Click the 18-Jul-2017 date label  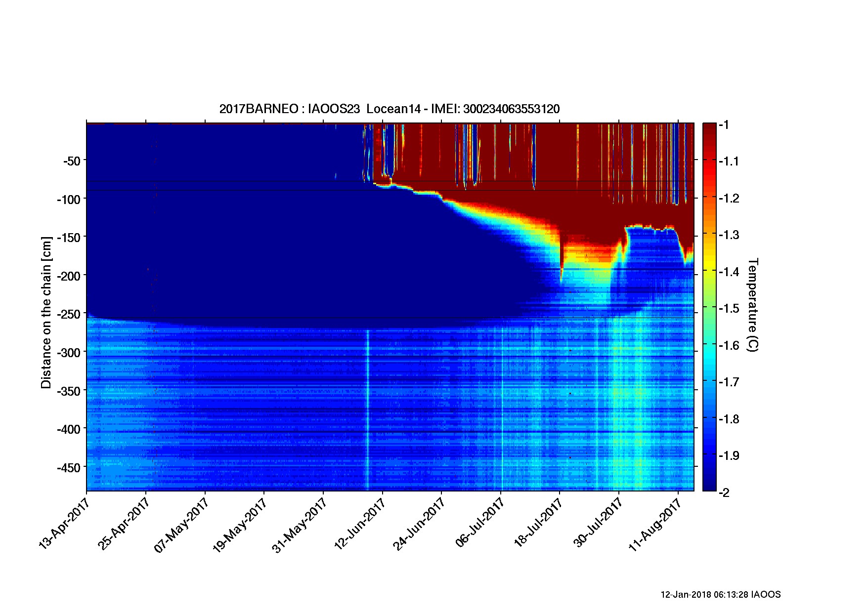(537, 523)
